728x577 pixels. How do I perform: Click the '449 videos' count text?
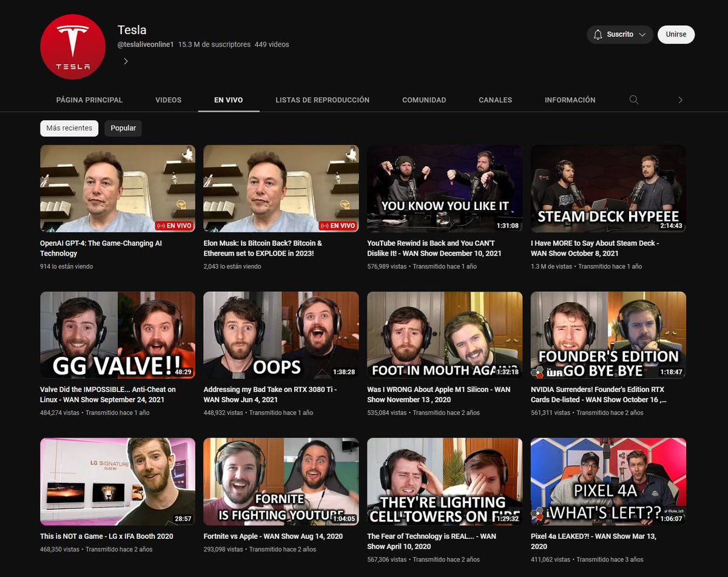point(272,44)
